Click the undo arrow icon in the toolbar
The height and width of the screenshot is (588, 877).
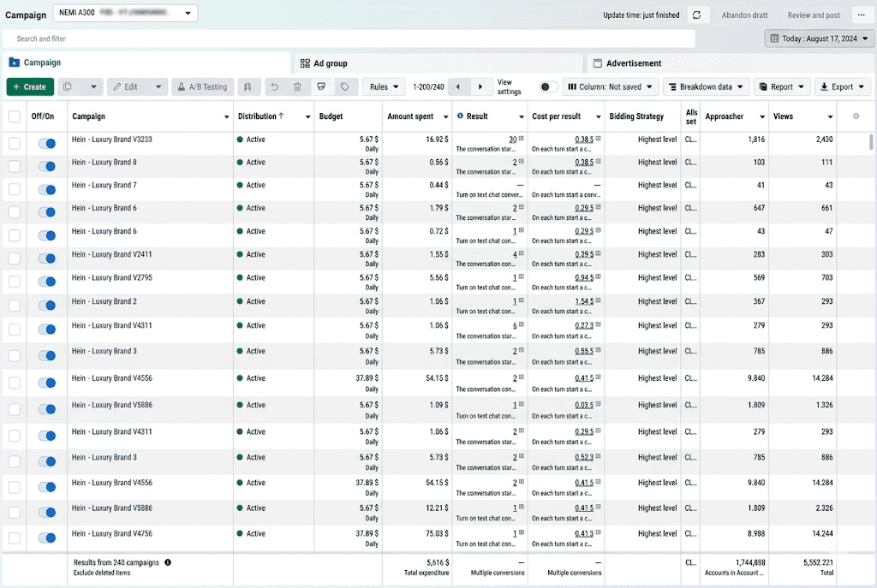[275, 86]
